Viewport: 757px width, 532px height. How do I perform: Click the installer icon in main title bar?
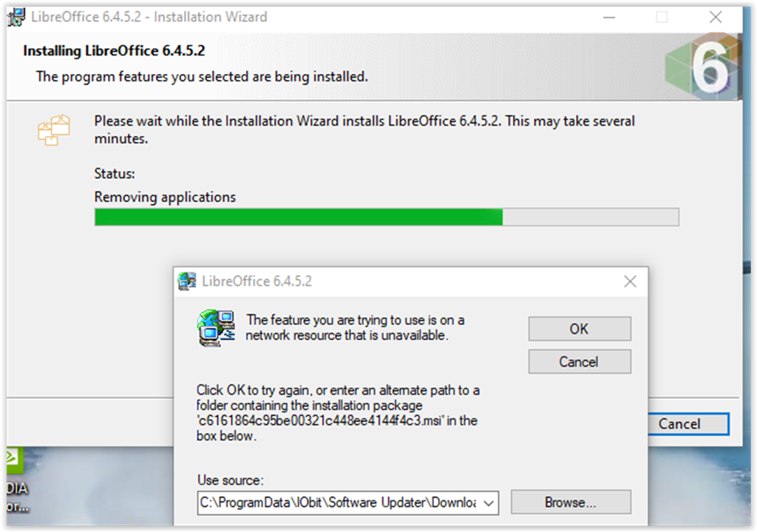(16, 17)
